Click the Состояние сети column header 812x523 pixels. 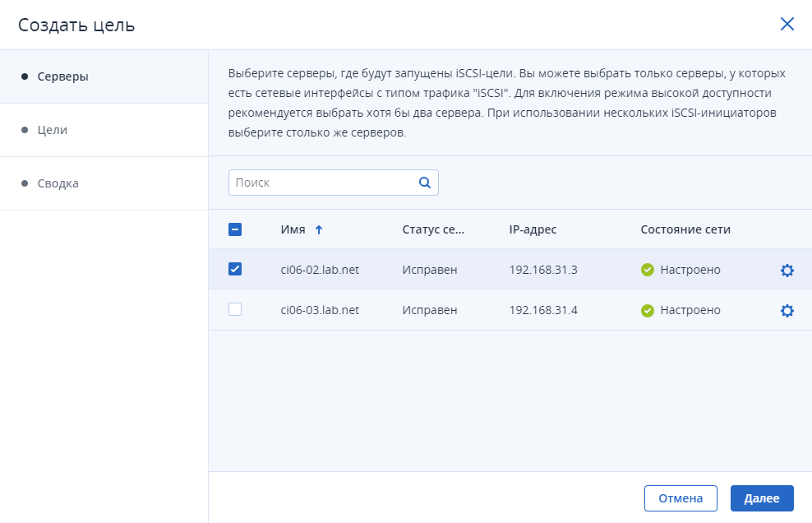[x=685, y=229]
